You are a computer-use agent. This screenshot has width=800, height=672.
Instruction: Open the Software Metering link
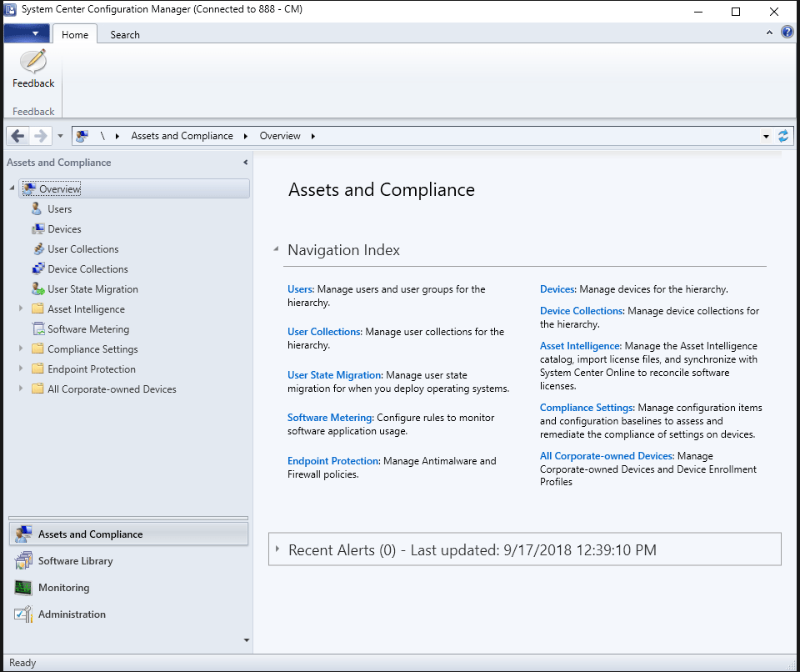pos(331,418)
